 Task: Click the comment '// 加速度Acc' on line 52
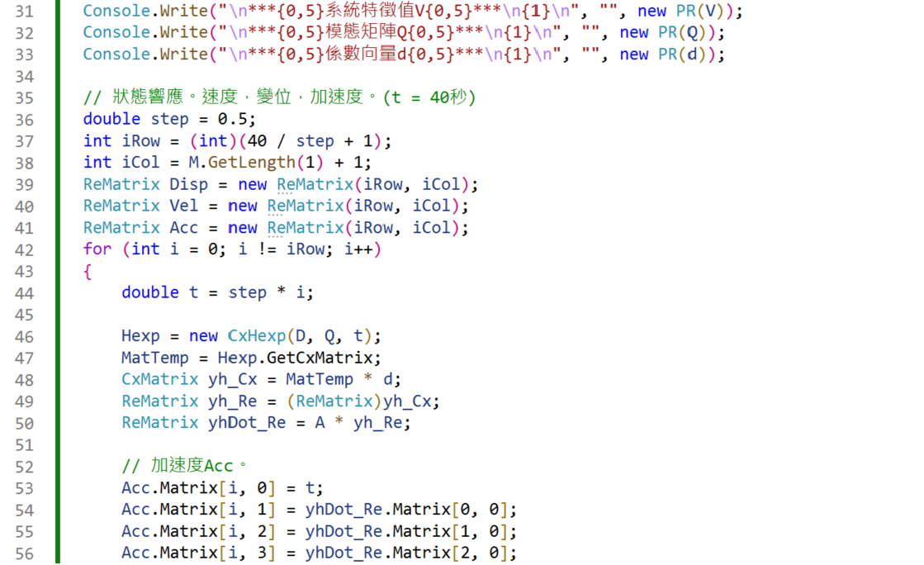click(178, 466)
